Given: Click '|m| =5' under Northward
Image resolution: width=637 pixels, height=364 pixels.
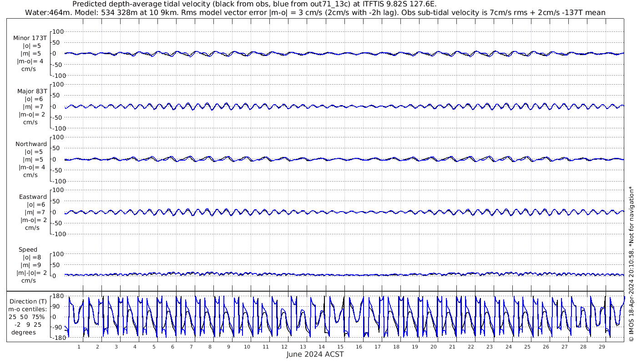Looking at the screenshot, I should [33, 159].
